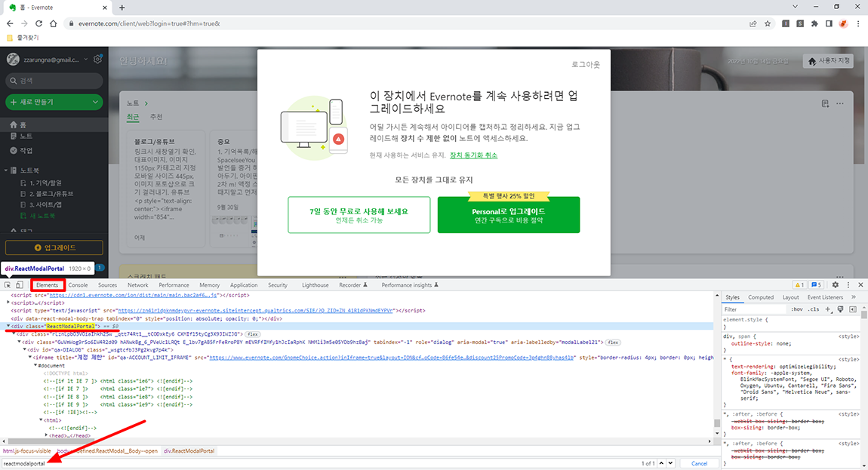Expand the head element node

tap(46, 436)
